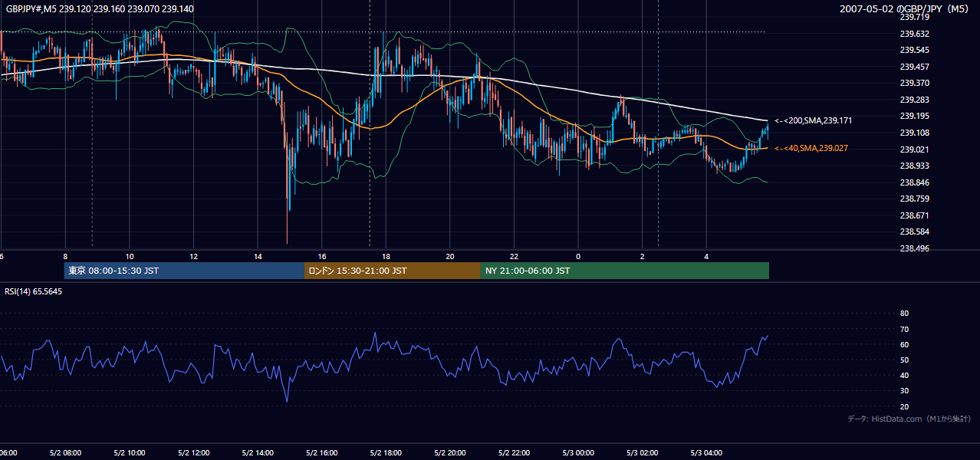Click the 5/2 12:00 bottom time label
Image resolution: width=980 pixels, height=460 pixels.
click(x=193, y=453)
